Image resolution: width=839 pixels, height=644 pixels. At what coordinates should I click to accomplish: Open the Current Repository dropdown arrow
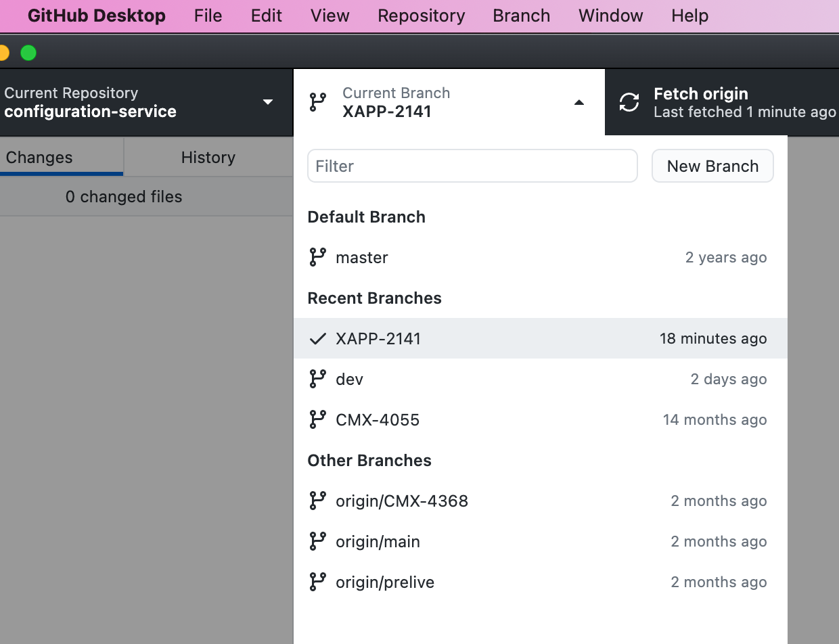tap(268, 102)
